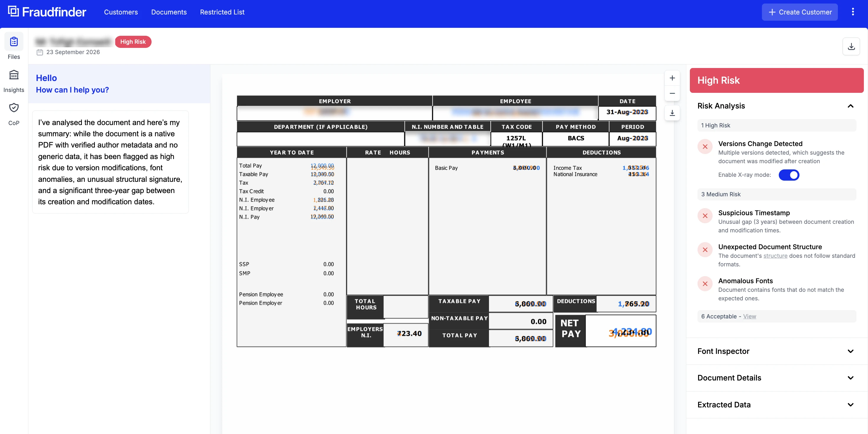The width and height of the screenshot is (868, 434).
Task: Open the Customers menu
Action: point(121,12)
